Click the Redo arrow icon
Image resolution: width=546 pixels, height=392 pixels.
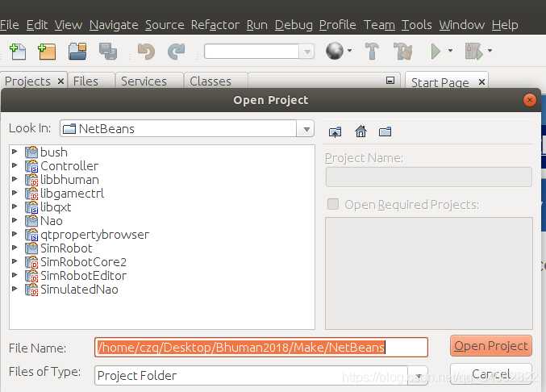(176, 52)
